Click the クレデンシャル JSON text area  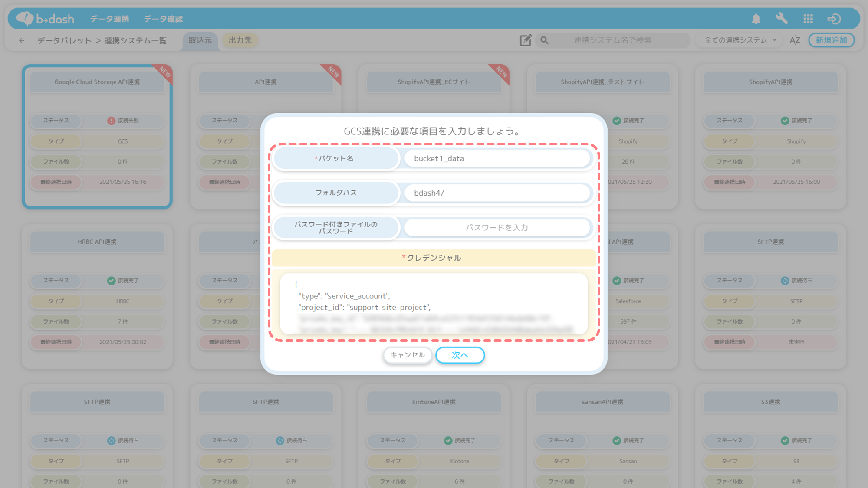434,304
